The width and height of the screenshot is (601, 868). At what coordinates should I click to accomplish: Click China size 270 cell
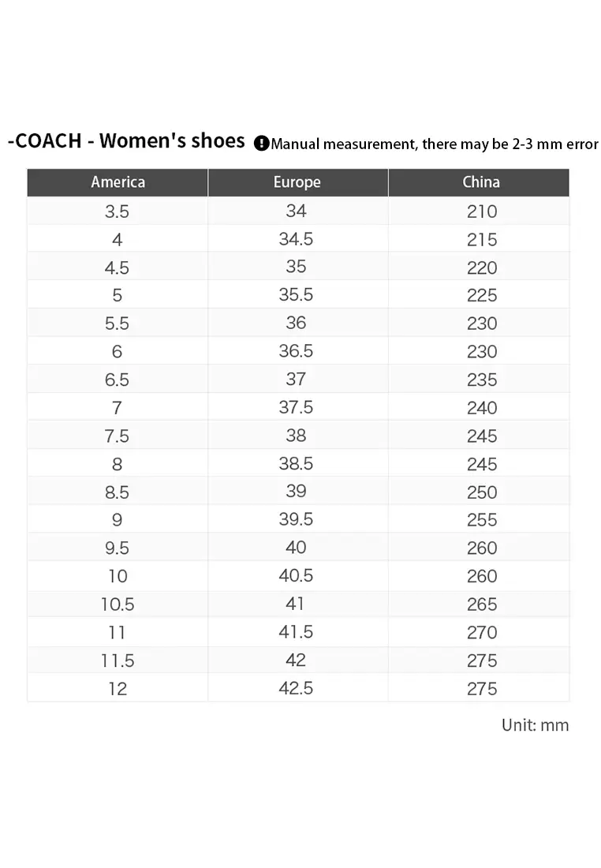pyautogui.click(x=481, y=632)
